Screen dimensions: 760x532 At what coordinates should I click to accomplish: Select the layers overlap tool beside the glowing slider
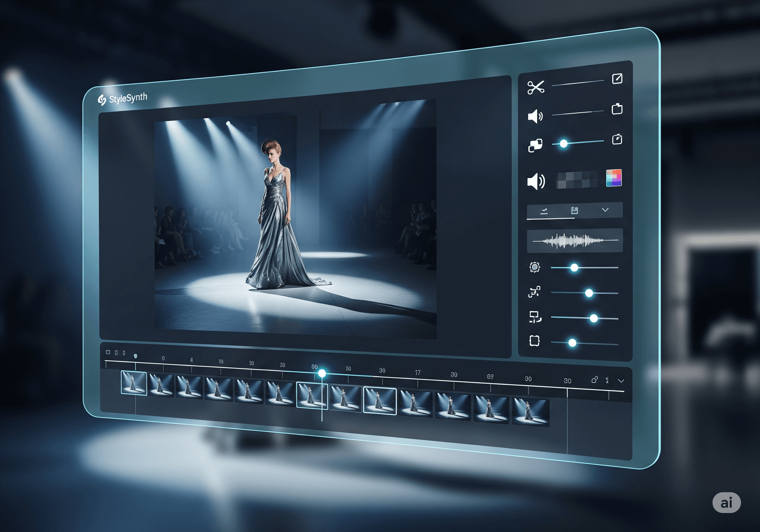point(535,146)
